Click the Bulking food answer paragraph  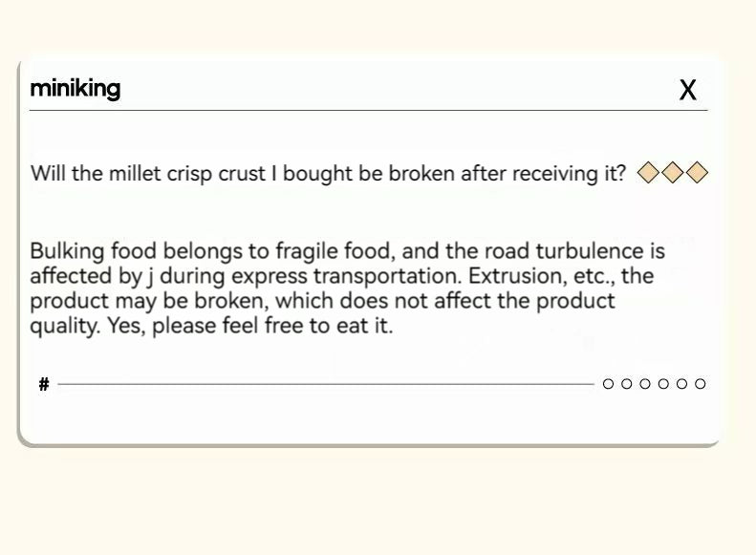tap(347, 288)
